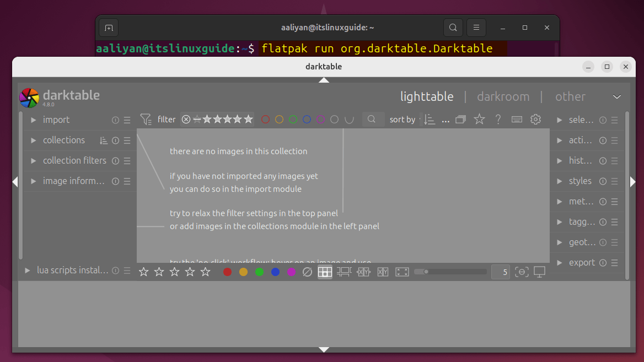Expand the import module
This screenshot has height=362, width=644.
[57, 120]
